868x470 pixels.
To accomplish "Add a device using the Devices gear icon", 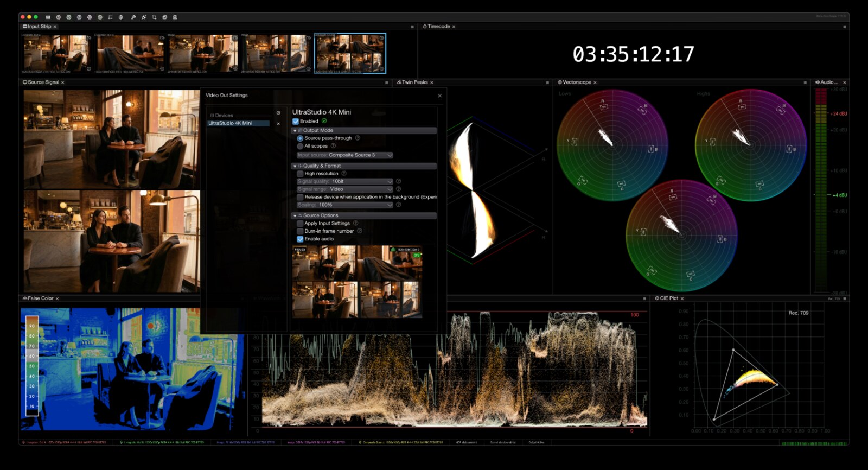I will tap(278, 113).
